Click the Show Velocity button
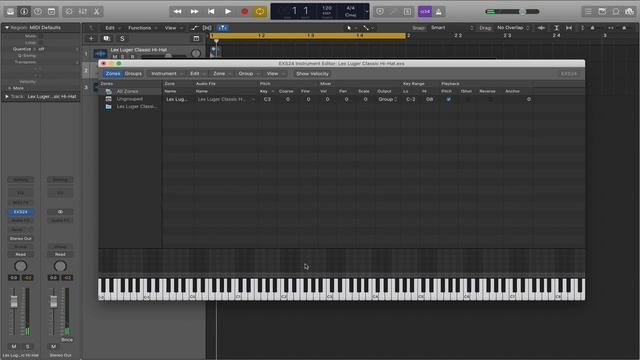Viewport: 640px width, 360px height. pos(312,73)
